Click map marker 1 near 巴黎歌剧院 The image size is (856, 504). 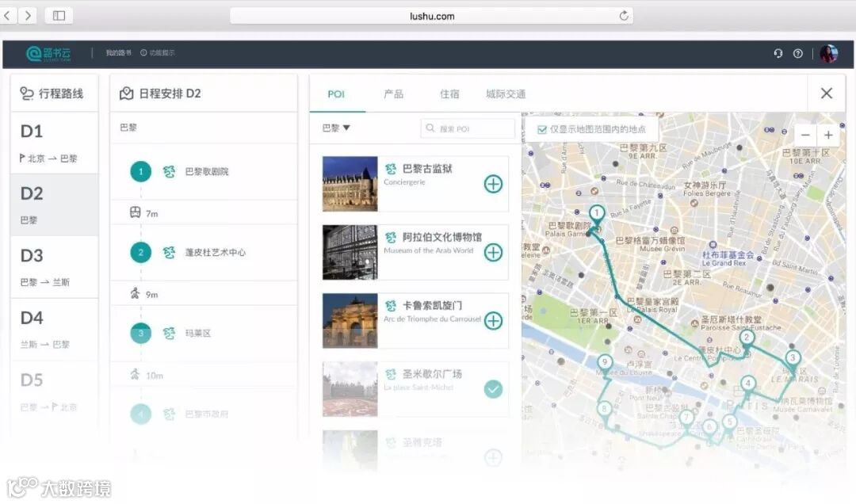click(597, 215)
